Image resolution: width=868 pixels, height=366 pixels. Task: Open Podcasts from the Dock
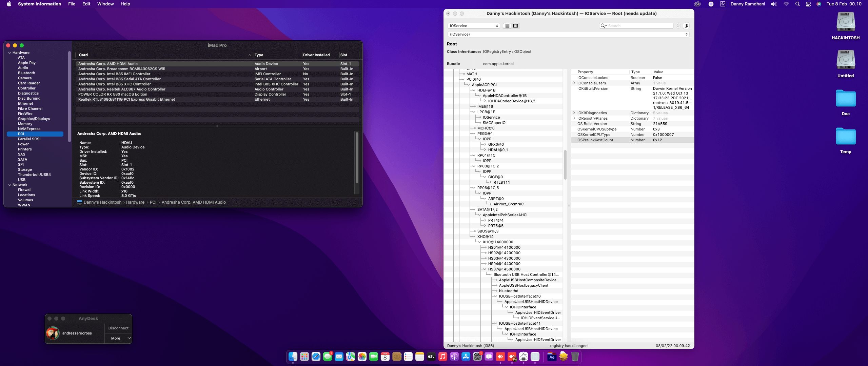point(454,357)
